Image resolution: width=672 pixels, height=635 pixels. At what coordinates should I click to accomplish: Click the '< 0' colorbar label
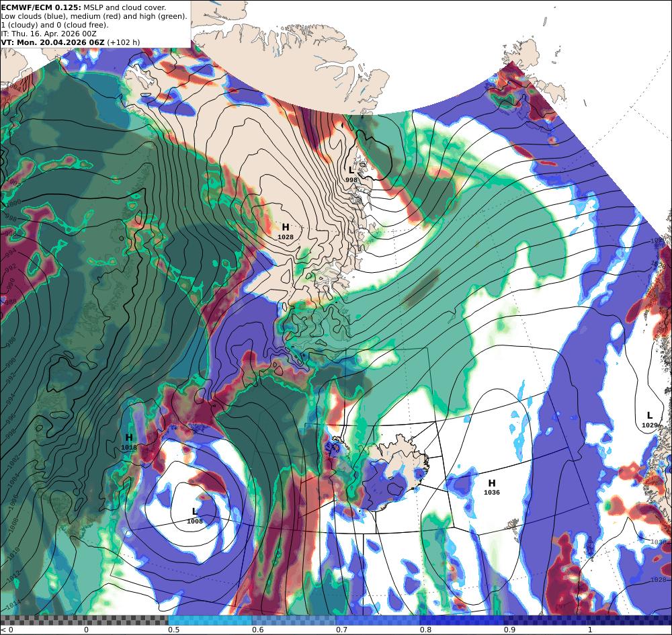pyautogui.click(x=7, y=630)
